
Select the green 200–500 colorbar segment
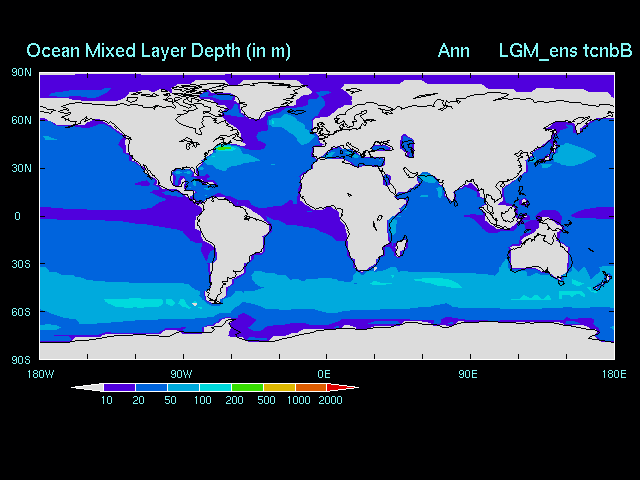pyautogui.click(x=246, y=388)
